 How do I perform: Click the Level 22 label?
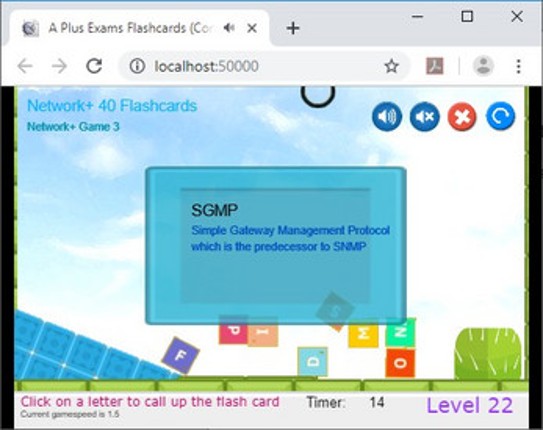pyautogui.click(x=470, y=405)
